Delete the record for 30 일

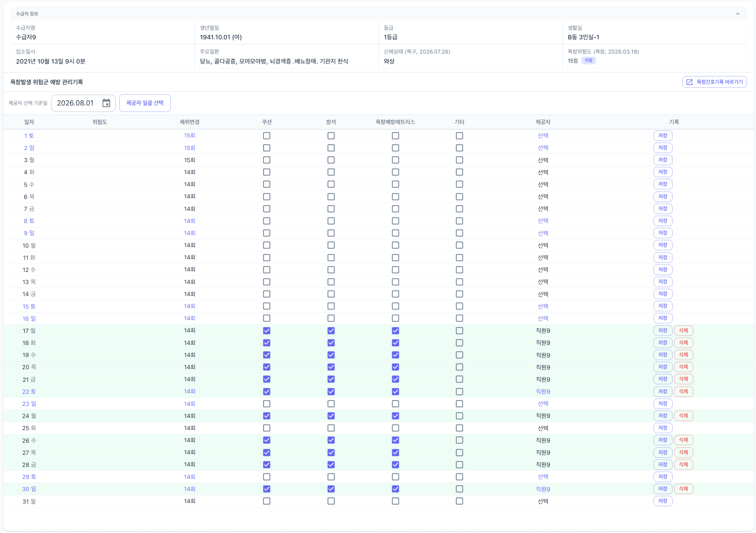click(683, 489)
